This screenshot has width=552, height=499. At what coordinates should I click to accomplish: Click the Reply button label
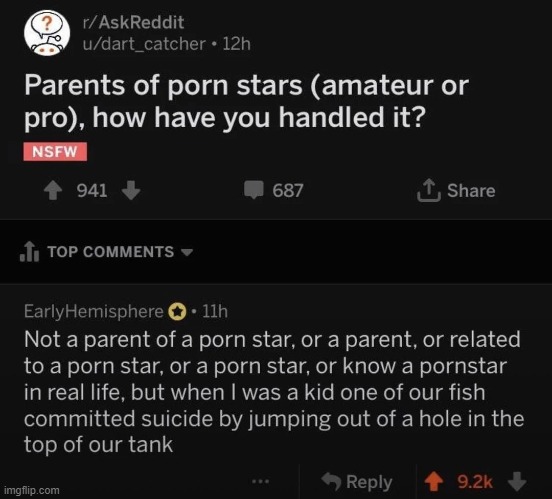coord(369,482)
